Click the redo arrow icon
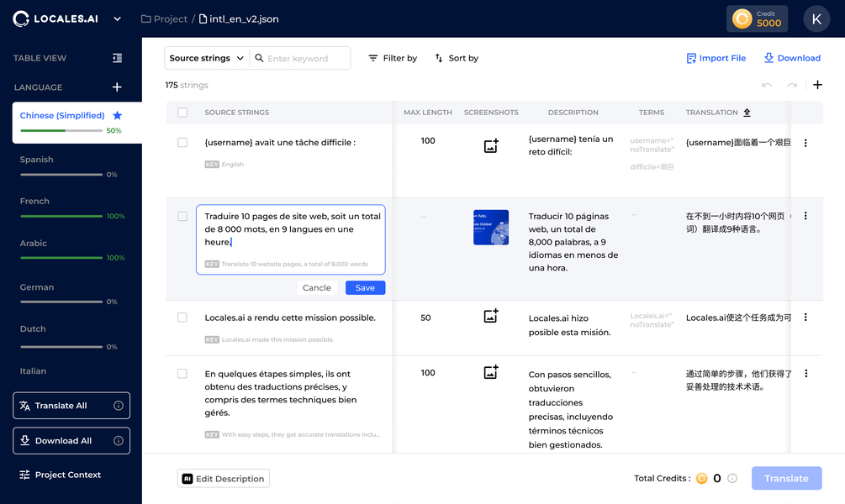 pyautogui.click(x=792, y=85)
